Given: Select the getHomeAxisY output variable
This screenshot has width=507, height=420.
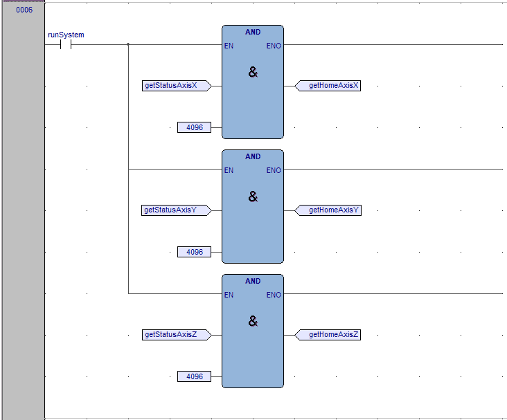Looking at the screenshot, I should (x=328, y=210).
